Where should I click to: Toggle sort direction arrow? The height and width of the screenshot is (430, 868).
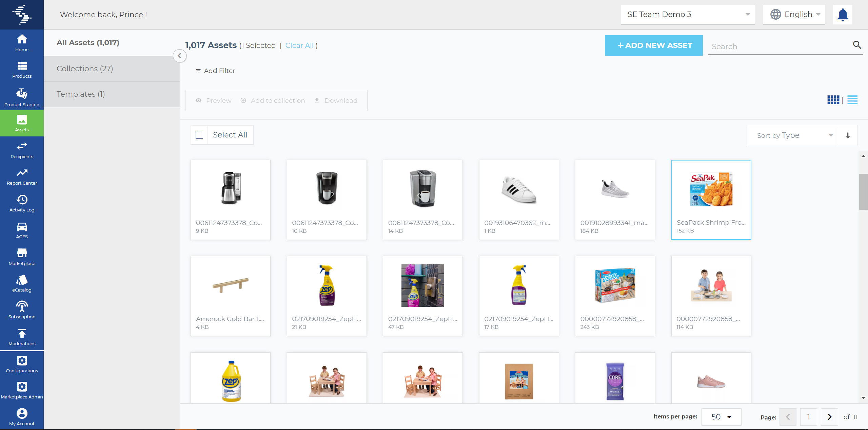point(848,135)
